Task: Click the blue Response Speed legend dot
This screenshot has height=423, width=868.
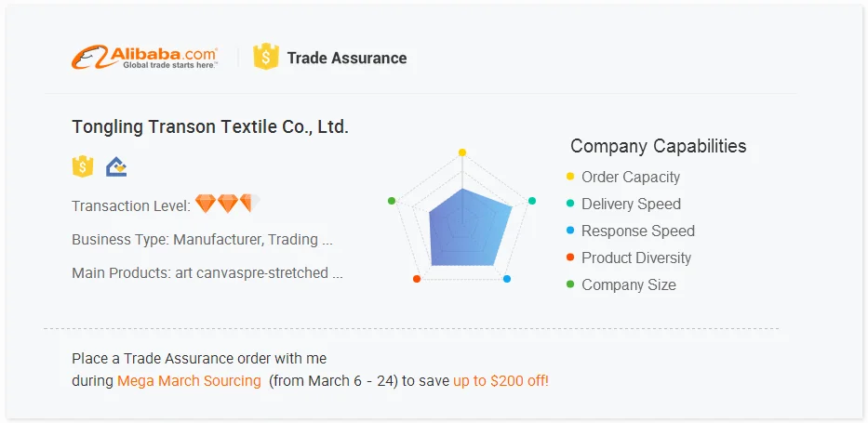Action: coord(570,231)
